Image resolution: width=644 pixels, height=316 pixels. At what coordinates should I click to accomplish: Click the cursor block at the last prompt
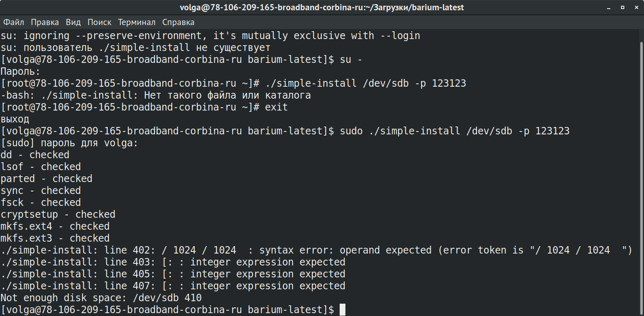point(343,310)
